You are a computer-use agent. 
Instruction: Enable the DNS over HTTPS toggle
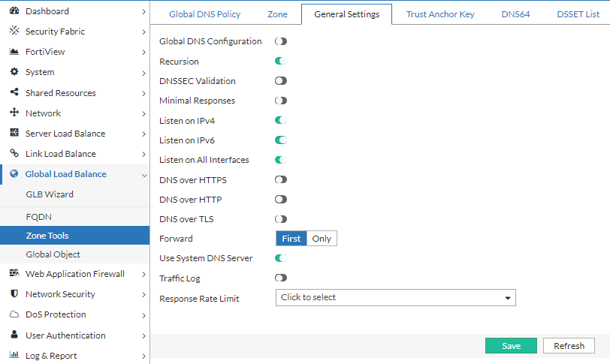point(281,180)
